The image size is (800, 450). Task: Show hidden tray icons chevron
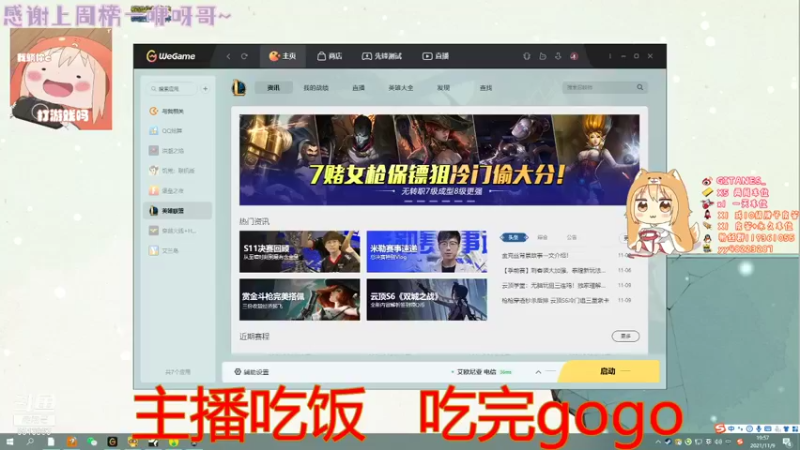click(x=658, y=442)
